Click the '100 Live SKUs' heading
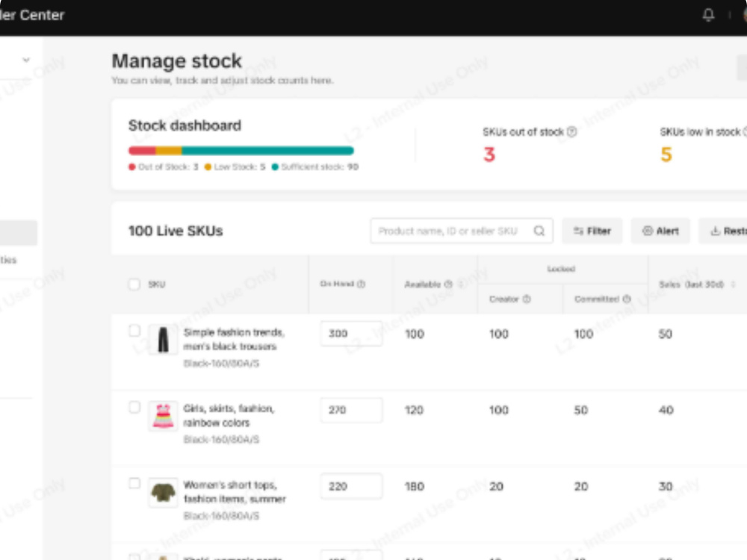 click(x=176, y=231)
